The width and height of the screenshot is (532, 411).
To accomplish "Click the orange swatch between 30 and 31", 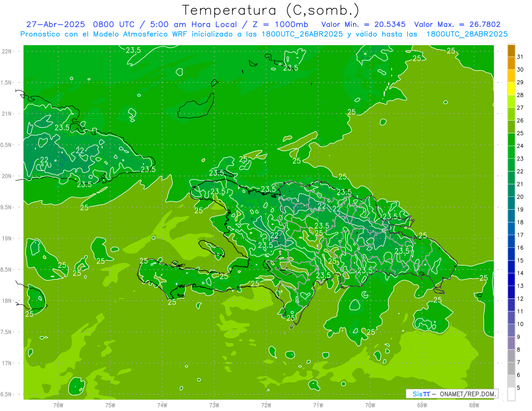I will click(x=511, y=63).
